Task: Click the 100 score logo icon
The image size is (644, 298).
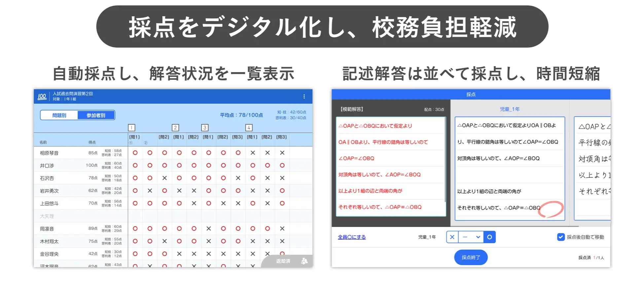Action: click(42, 96)
